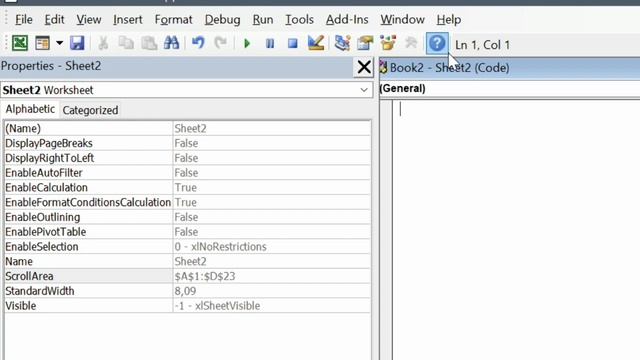Click the Break pause icon
This screenshot has height=360, width=640.
point(270,43)
